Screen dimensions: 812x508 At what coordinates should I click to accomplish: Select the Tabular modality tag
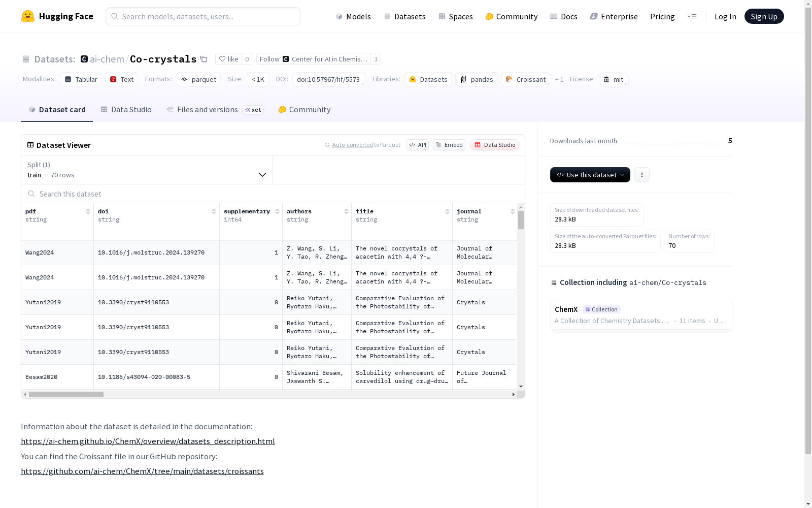click(x=81, y=79)
